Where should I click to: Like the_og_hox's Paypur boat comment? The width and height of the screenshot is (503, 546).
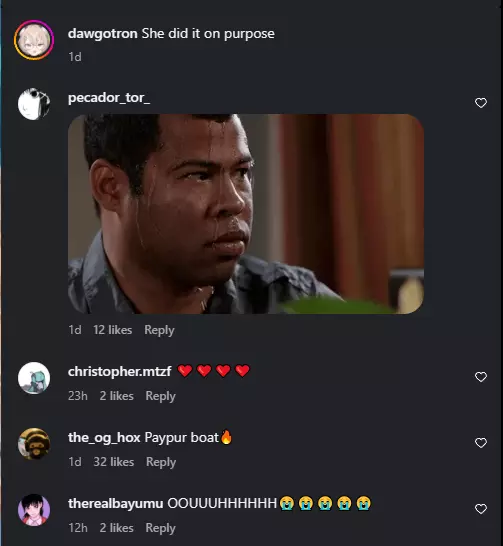click(481, 443)
